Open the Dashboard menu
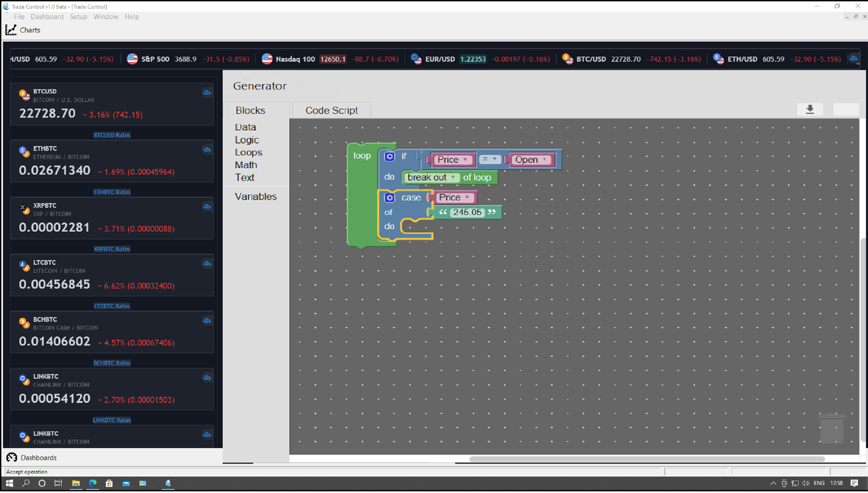This screenshot has width=868, height=493. [x=47, y=17]
